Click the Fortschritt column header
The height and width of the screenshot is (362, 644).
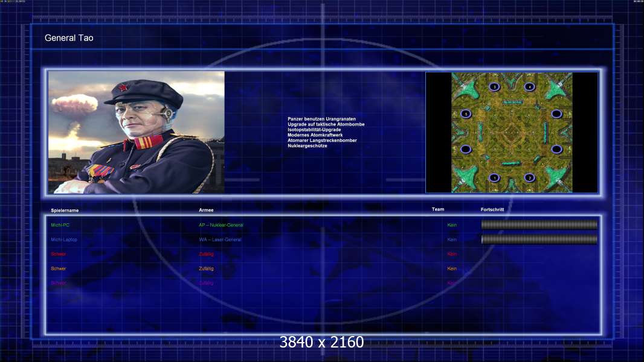click(x=492, y=209)
